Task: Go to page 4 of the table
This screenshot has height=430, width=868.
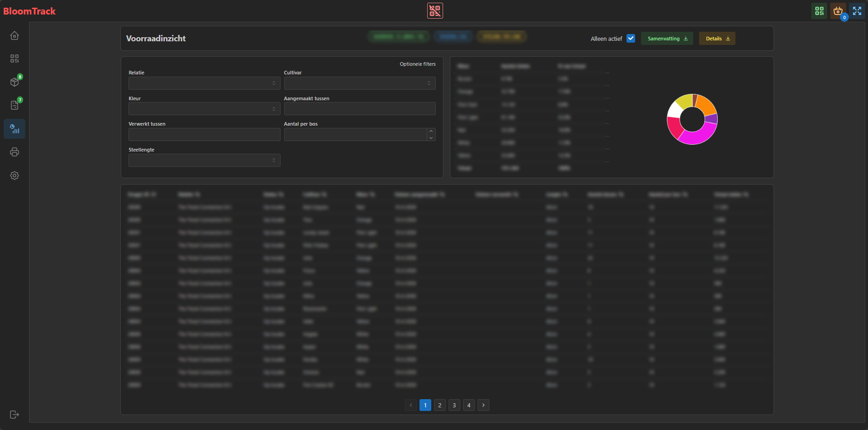Action: [x=469, y=405]
